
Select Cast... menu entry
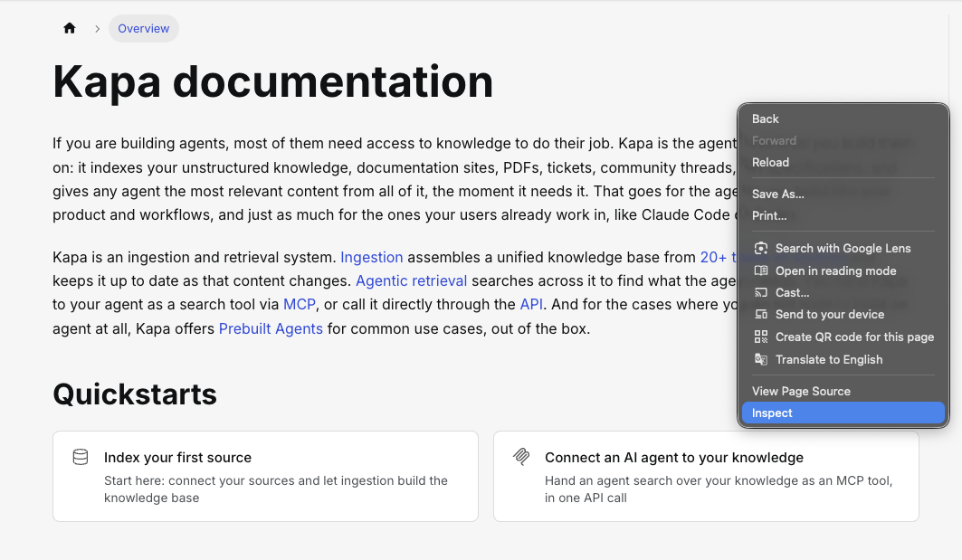click(843, 292)
